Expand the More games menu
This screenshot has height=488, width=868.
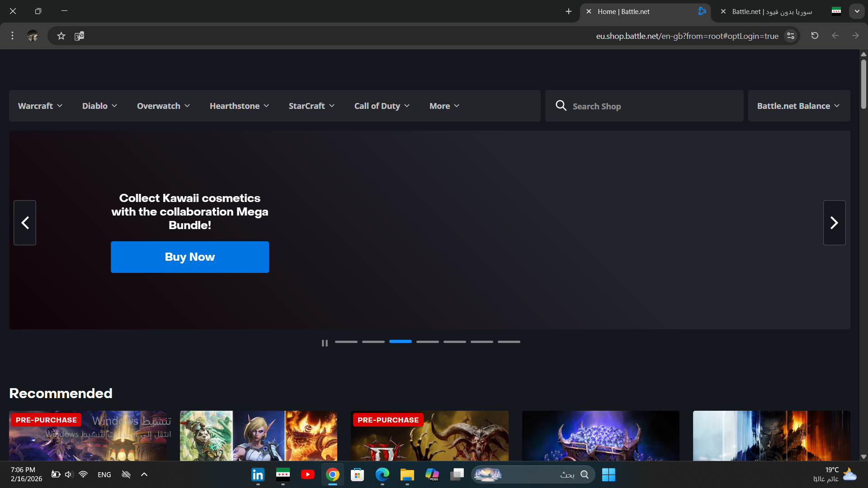point(444,106)
